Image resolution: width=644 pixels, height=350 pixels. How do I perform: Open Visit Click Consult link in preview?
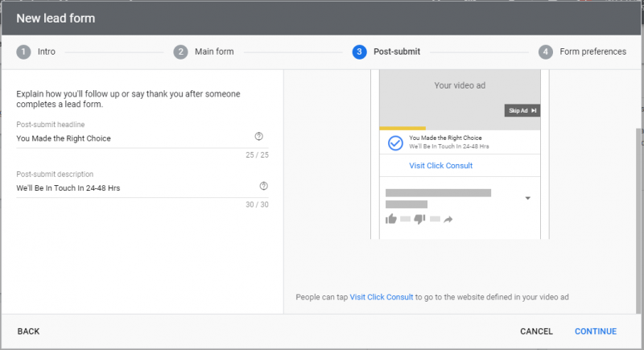point(440,166)
